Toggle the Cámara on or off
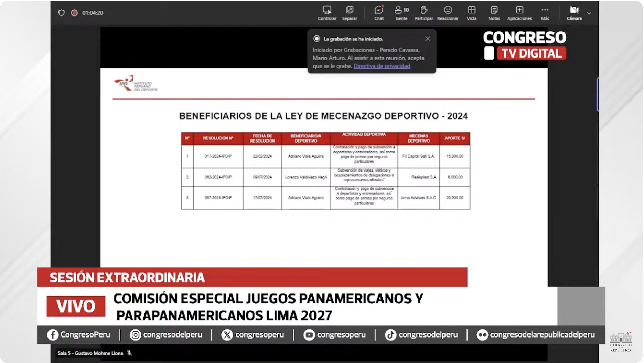The width and height of the screenshot is (644, 363). pos(574,13)
